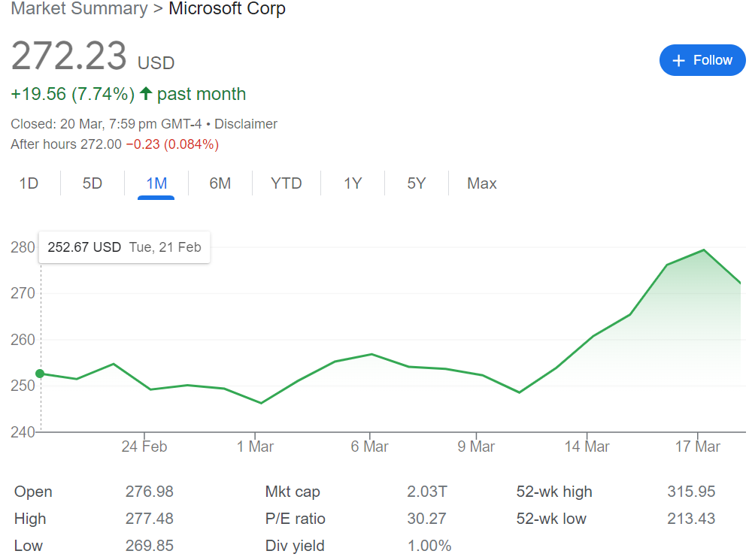This screenshot has height=560, width=749.
Task: Open the Market Summary breadcrumb link
Action: click(79, 9)
